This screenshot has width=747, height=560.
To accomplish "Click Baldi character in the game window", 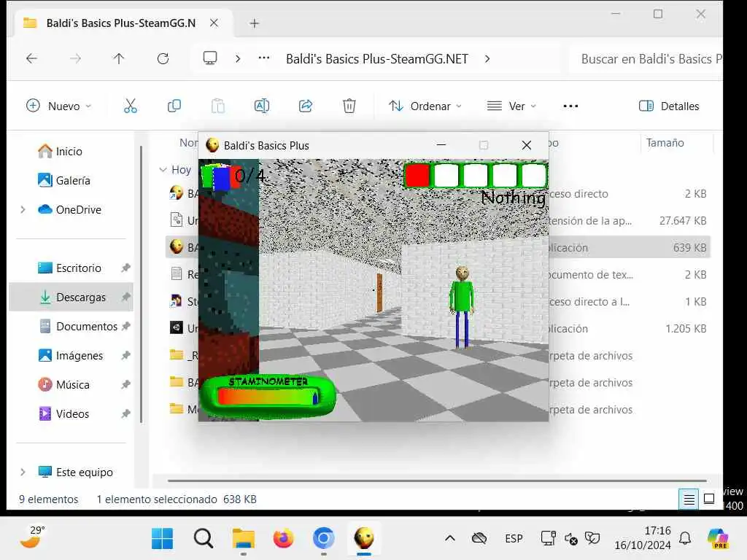I will coord(462,307).
